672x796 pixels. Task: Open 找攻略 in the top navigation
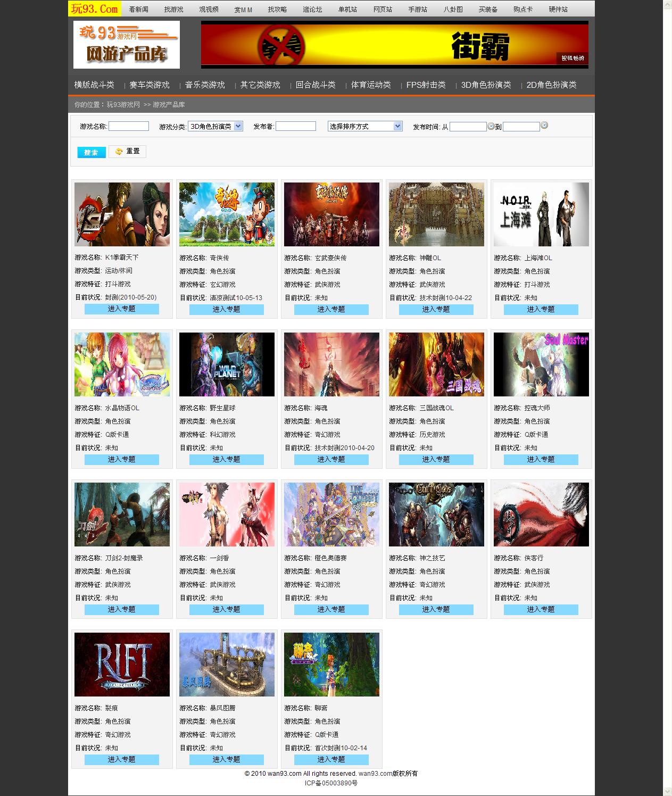point(277,10)
